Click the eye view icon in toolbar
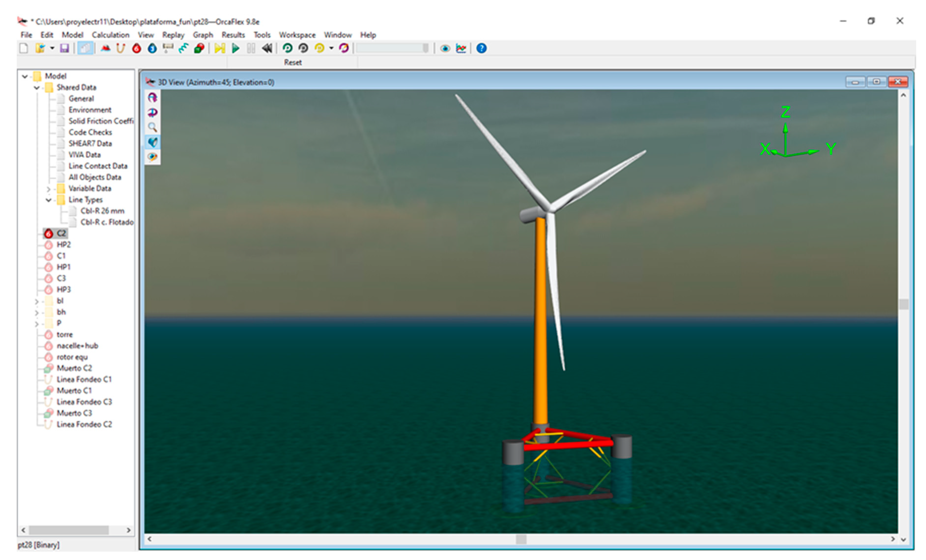 coord(445,48)
